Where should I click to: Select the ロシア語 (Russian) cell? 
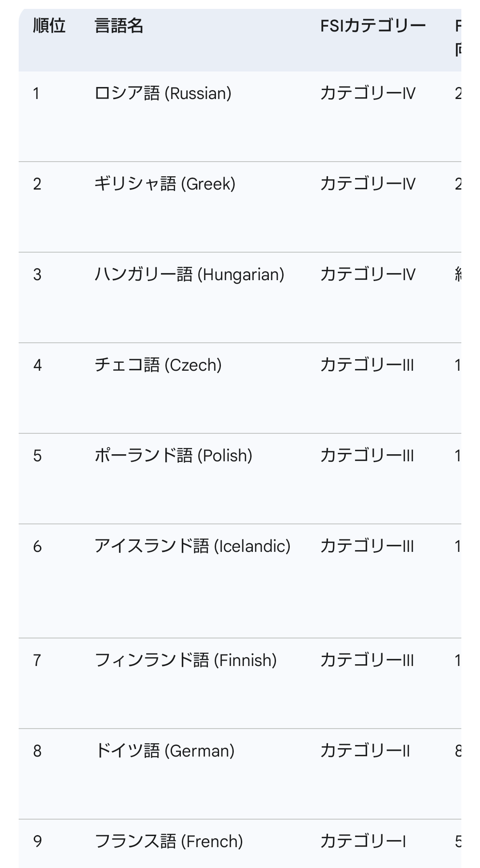tap(163, 94)
